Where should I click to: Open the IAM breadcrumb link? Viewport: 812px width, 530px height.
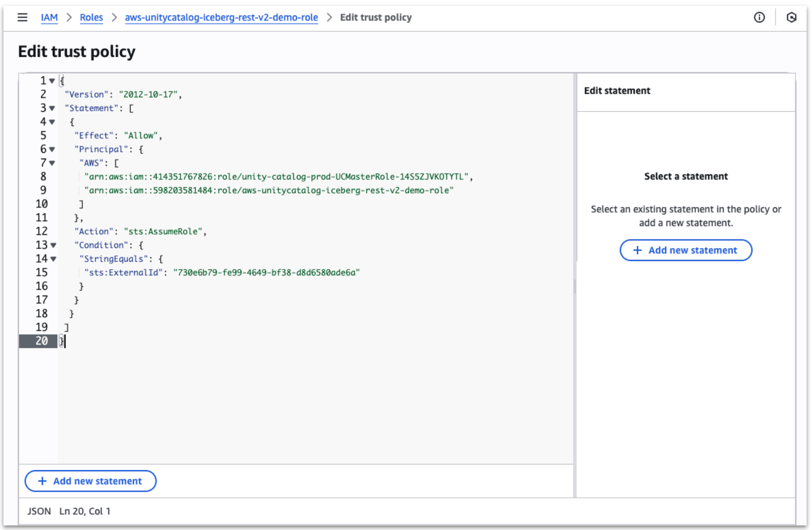(x=49, y=17)
